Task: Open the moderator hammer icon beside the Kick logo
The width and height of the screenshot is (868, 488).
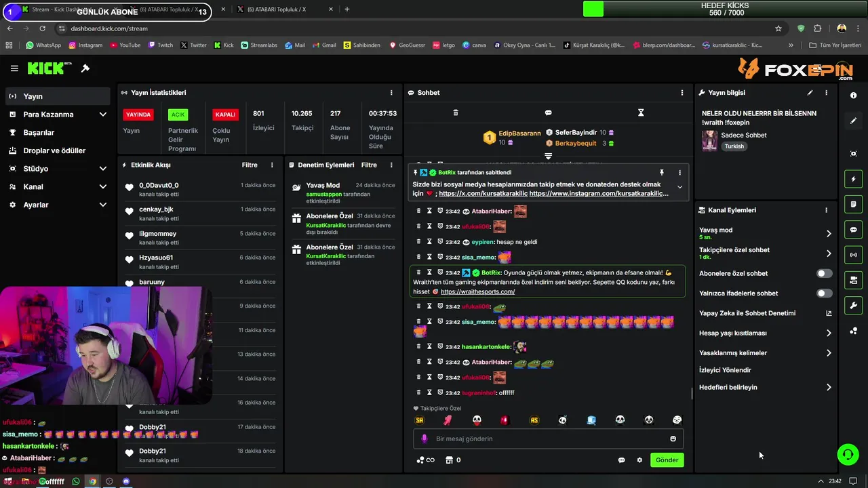Action: pos(85,68)
